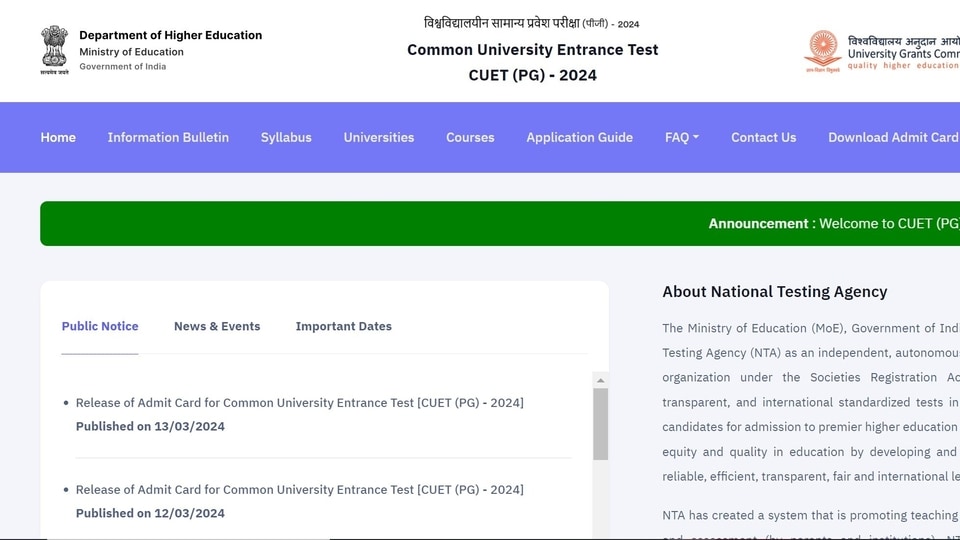Click 'Published on 12/03/2024' date text
The width and height of the screenshot is (960, 540).
[150, 513]
